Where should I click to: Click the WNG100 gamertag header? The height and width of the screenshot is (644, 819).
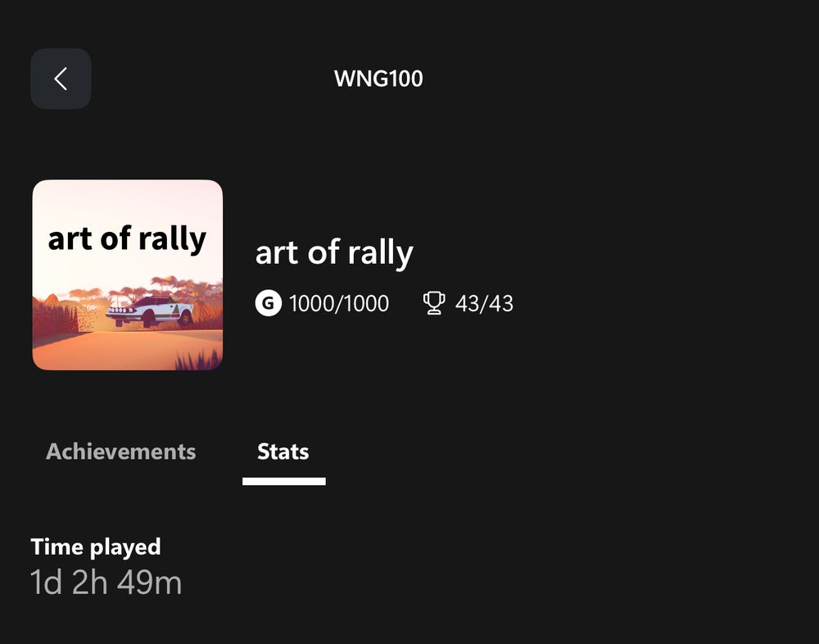378,79
